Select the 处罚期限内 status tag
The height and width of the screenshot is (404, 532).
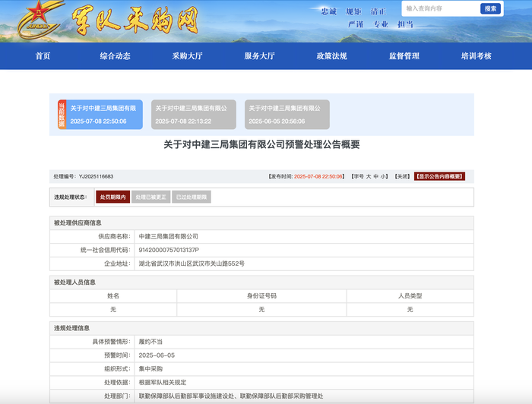(x=112, y=197)
